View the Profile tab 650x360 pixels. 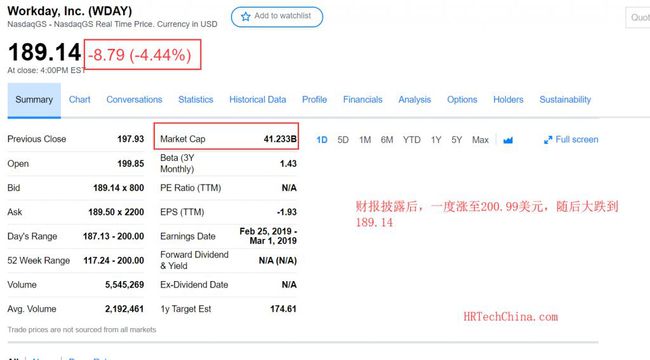click(314, 100)
